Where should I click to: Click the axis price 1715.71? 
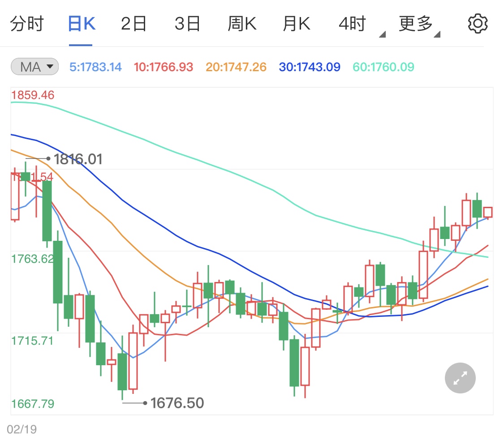[x=32, y=341]
